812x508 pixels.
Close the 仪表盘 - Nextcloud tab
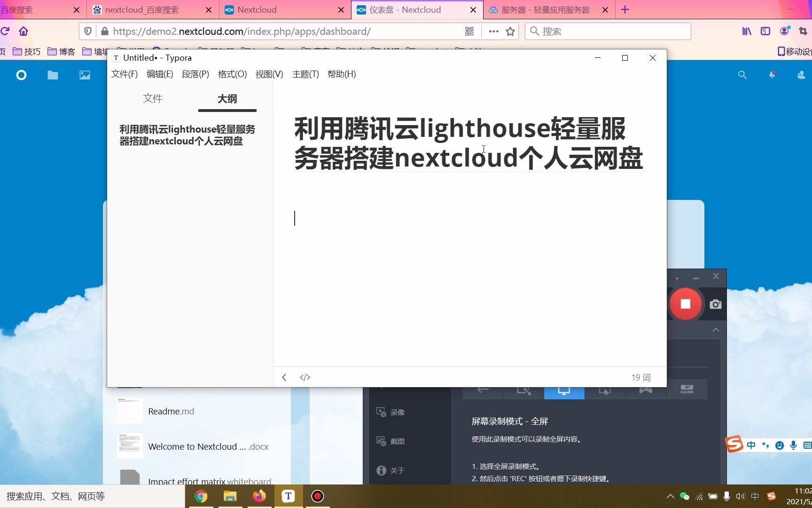(x=473, y=10)
